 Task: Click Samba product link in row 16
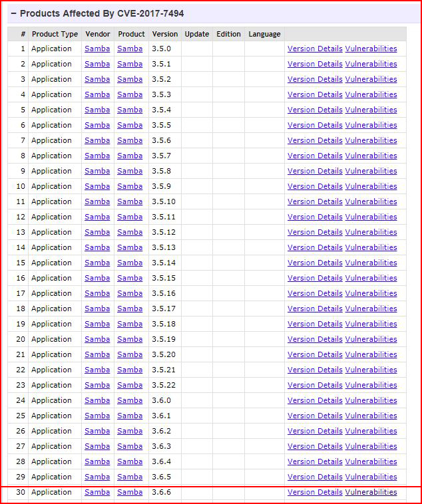[130, 278]
